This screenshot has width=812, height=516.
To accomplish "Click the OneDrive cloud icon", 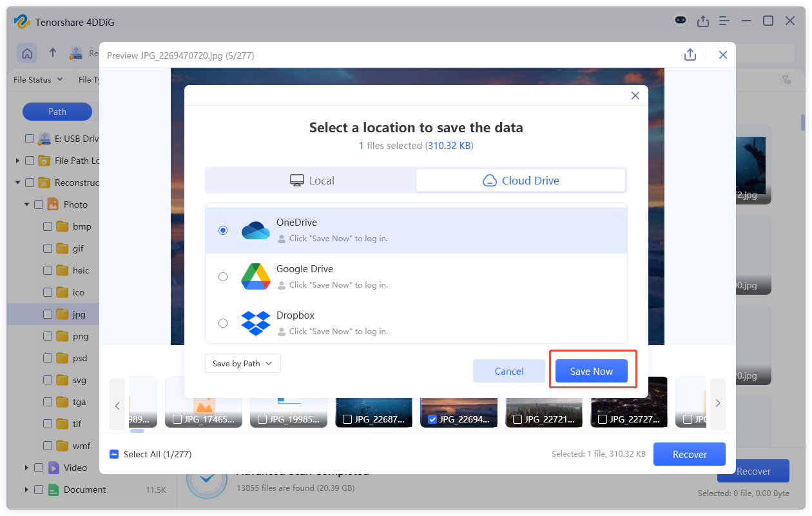I will (256, 229).
